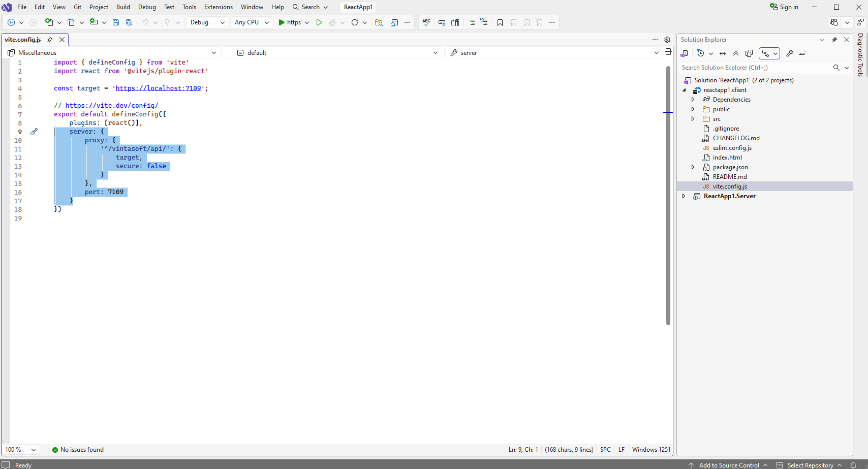Open the Extensions menu
The width and height of the screenshot is (868, 469).
[218, 7]
